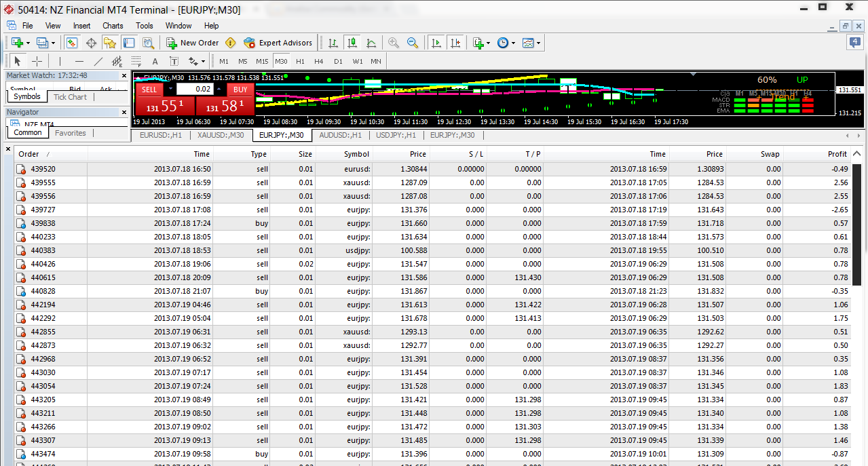This screenshot has height=466, width=868.
Task: Open the File menu
Action: coord(27,26)
